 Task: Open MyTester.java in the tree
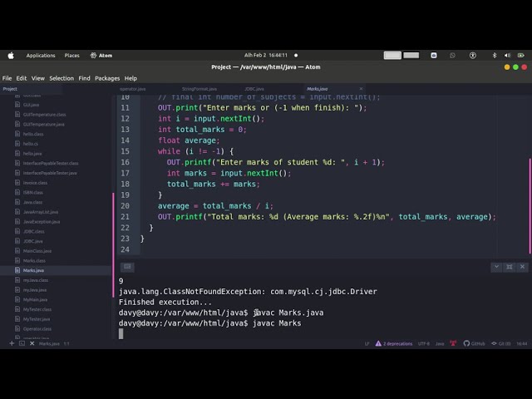[37, 319]
